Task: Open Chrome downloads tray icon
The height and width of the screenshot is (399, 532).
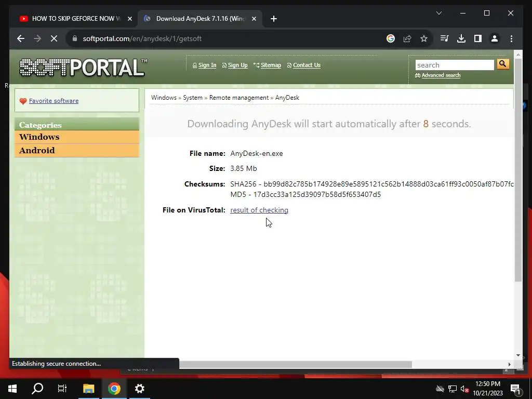Action: [461, 38]
